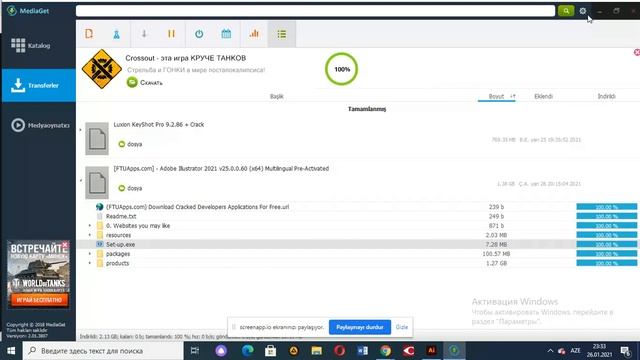Expand the products folder
This screenshot has width=640, height=360.
(90, 263)
